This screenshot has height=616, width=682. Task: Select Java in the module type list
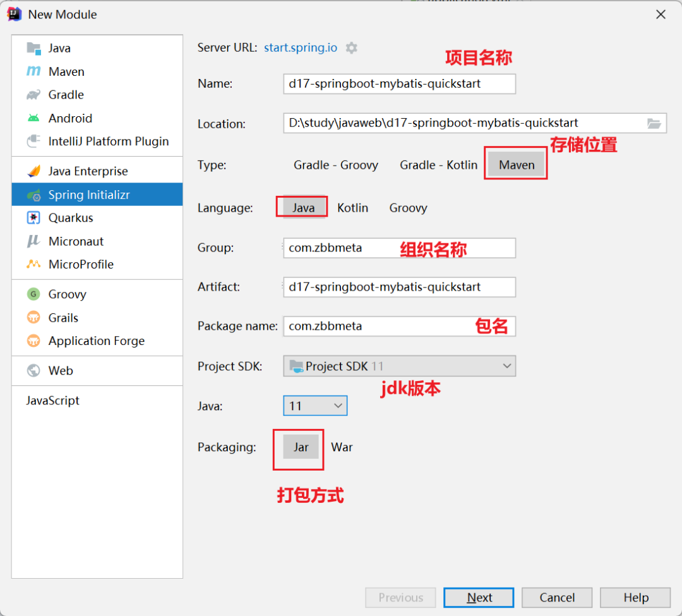pyautogui.click(x=97, y=48)
